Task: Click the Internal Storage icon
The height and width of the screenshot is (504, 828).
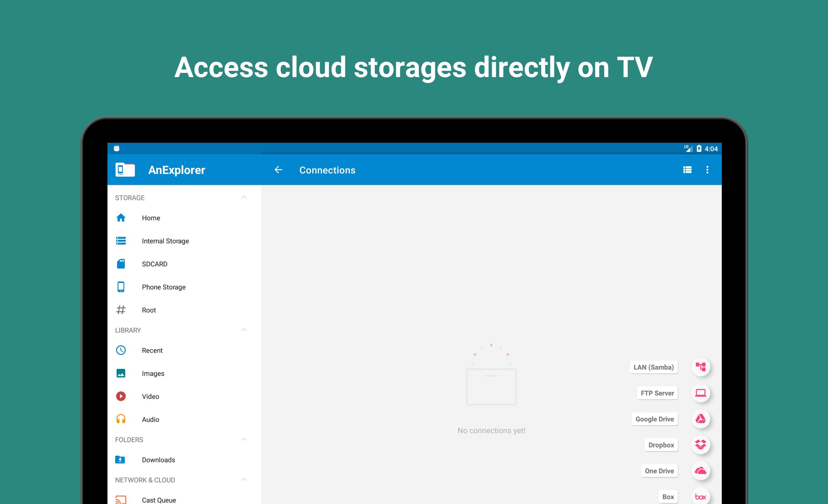Action: click(121, 241)
